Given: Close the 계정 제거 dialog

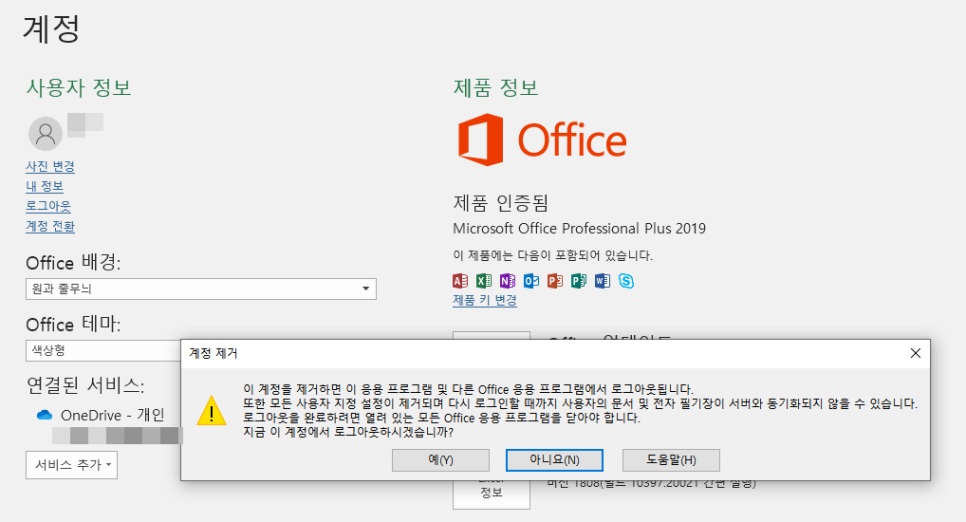Looking at the screenshot, I should pos(915,353).
